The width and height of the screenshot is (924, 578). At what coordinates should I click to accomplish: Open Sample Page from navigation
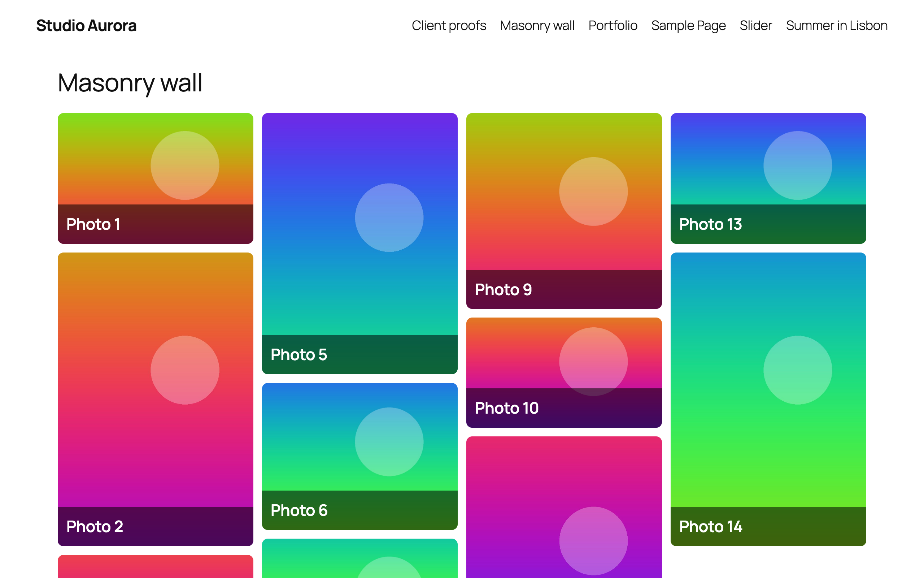(688, 26)
